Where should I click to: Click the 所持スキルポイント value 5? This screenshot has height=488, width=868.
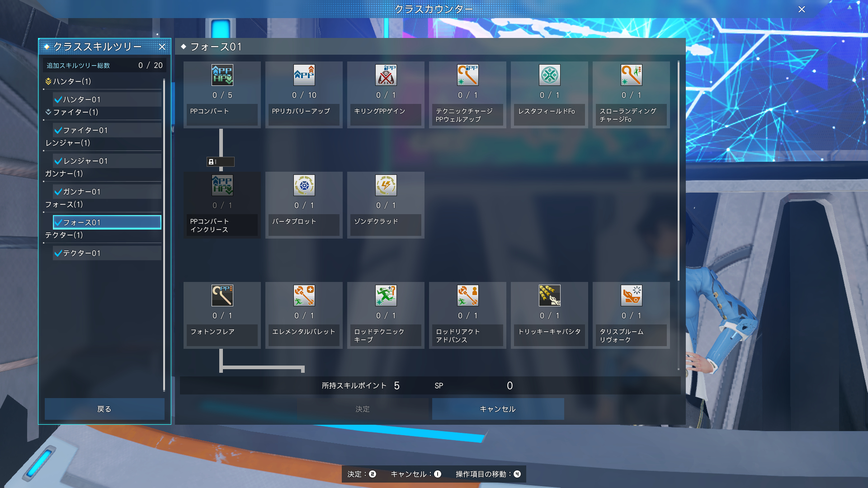pos(396,385)
